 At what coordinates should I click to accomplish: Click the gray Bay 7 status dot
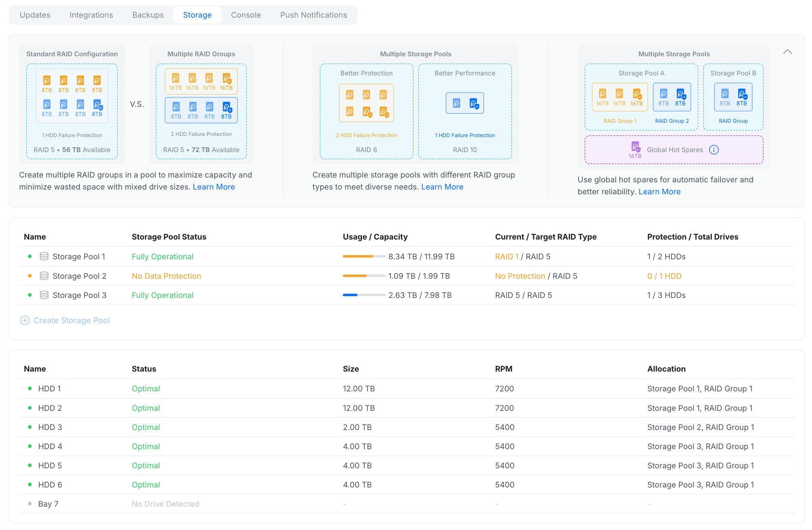[30, 504]
